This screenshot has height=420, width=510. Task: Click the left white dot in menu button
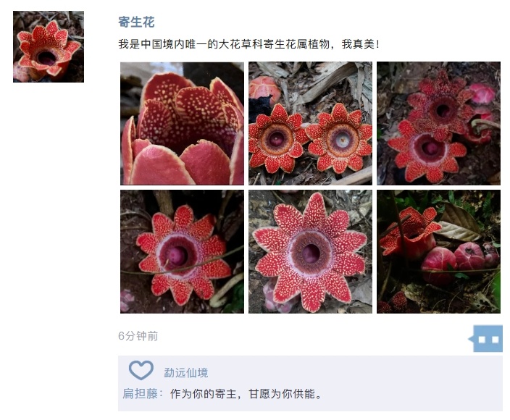point(482,340)
